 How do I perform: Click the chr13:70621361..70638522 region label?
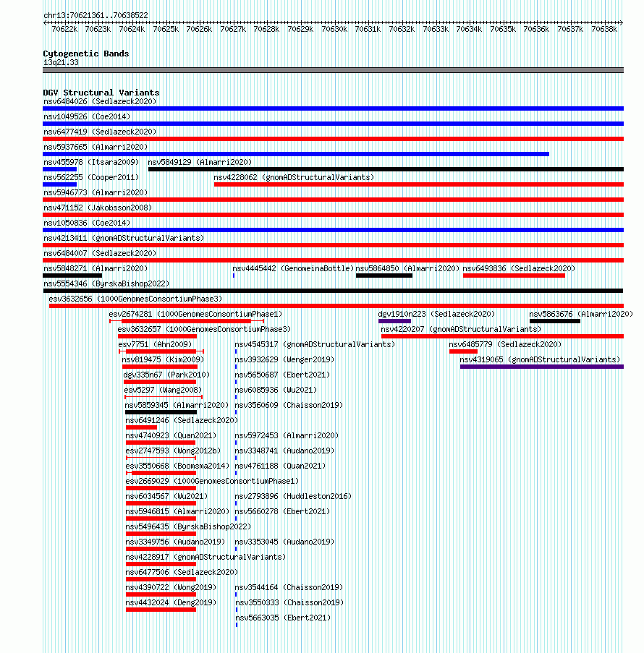point(96,15)
